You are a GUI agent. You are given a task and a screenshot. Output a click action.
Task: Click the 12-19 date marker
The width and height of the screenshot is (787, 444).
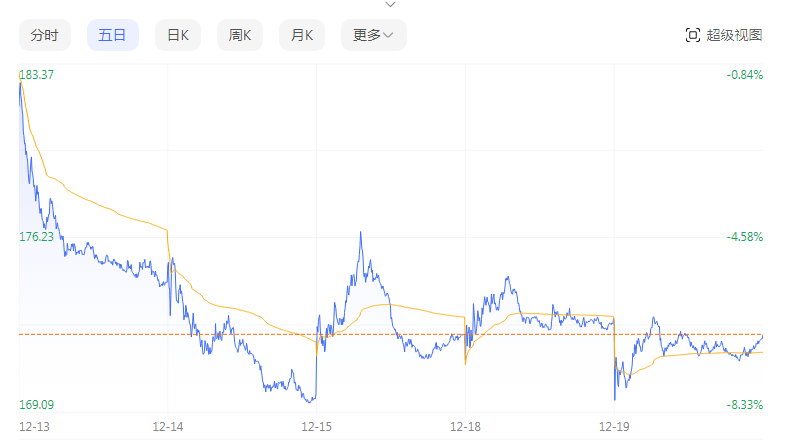click(613, 427)
